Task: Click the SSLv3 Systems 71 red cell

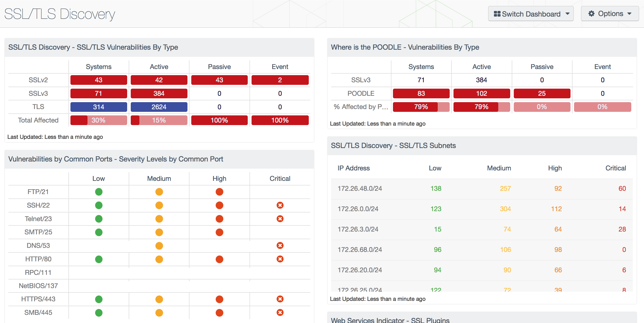Action: pos(99,93)
